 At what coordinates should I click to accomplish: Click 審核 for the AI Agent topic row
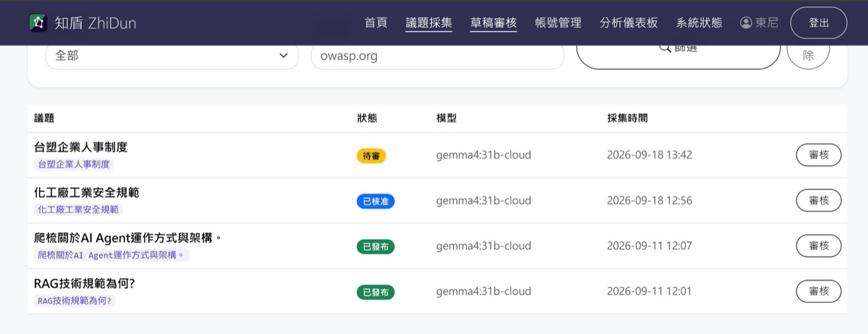pyautogui.click(x=818, y=246)
